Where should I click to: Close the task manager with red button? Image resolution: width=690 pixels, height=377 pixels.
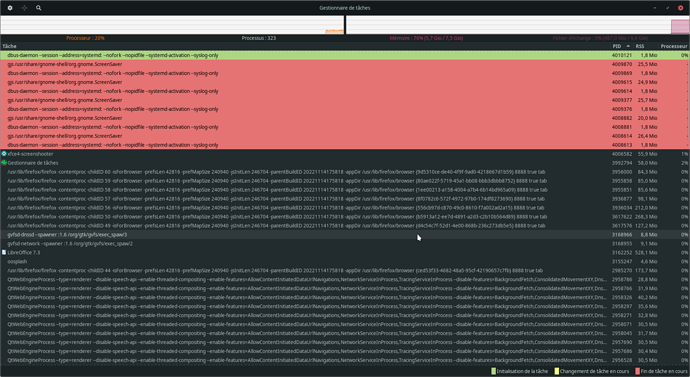[681, 8]
